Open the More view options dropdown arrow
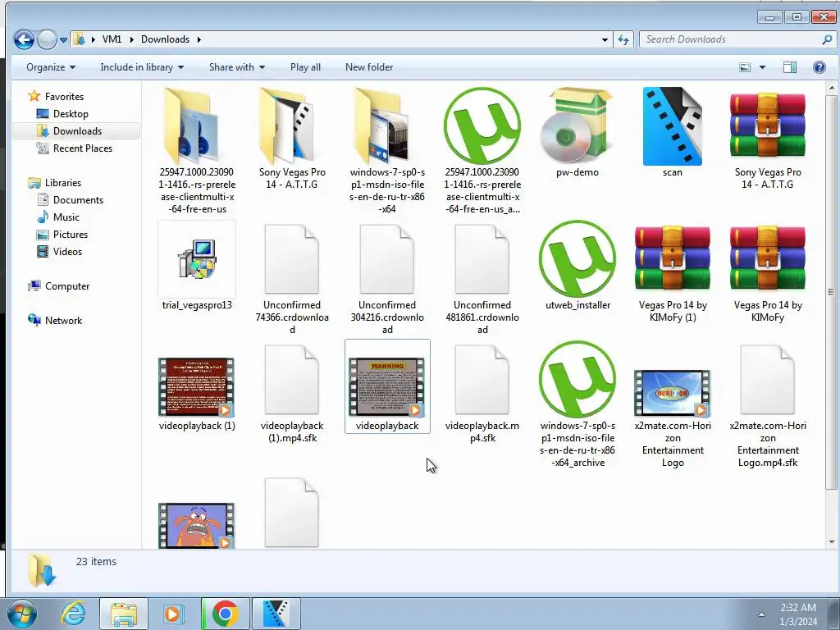 tap(762, 67)
